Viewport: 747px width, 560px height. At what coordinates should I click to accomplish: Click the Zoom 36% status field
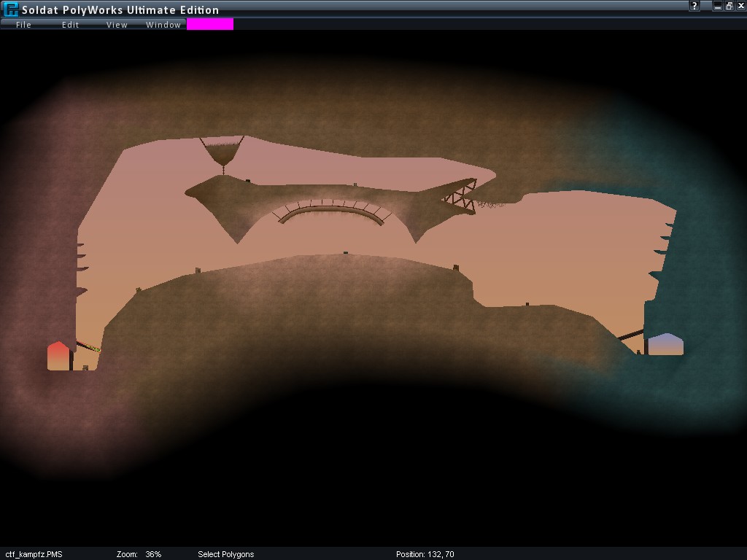click(x=139, y=554)
